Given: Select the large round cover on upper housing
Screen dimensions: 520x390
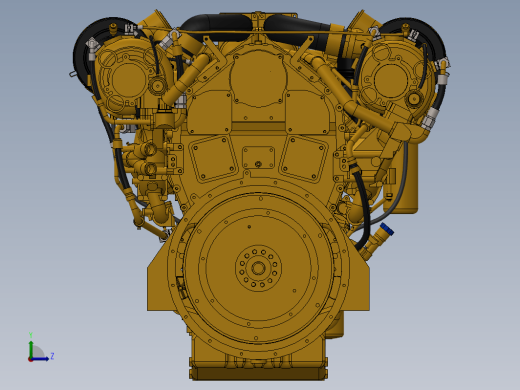Looking at the screenshot, I should (258, 79).
